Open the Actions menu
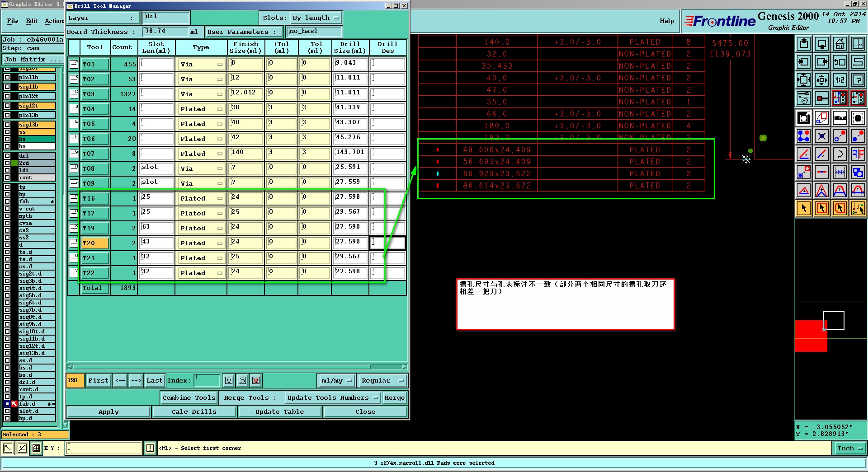The image size is (868, 472). click(54, 21)
